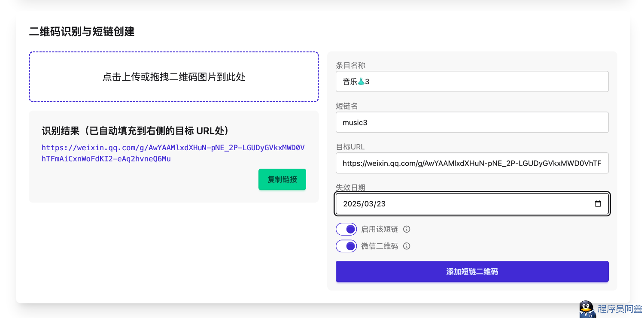Screen dimensions: 644x318
Task: Click the 启用该短链 label text
Action: pyautogui.click(x=380, y=229)
